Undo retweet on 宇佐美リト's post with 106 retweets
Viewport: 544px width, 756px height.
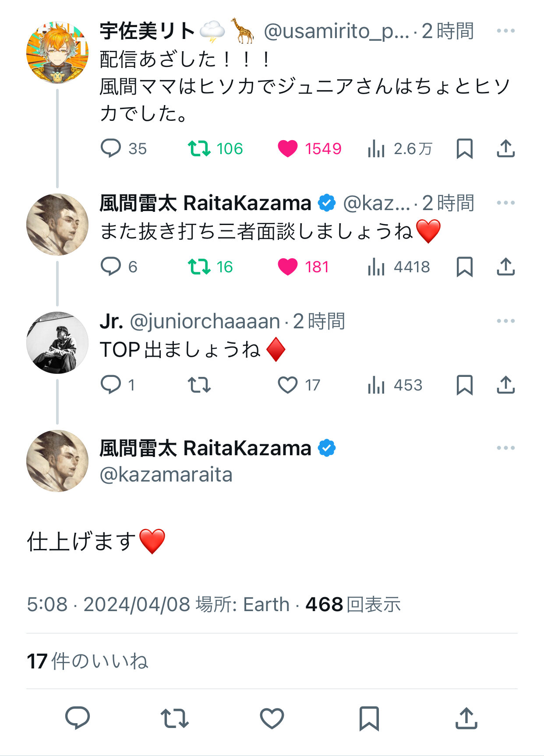click(x=199, y=148)
